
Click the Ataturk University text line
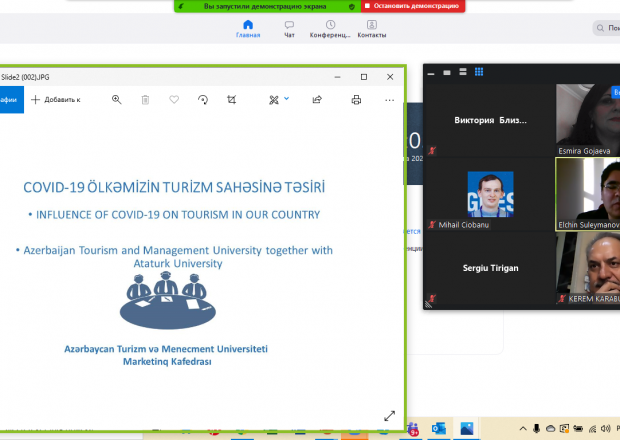click(178, 263)
